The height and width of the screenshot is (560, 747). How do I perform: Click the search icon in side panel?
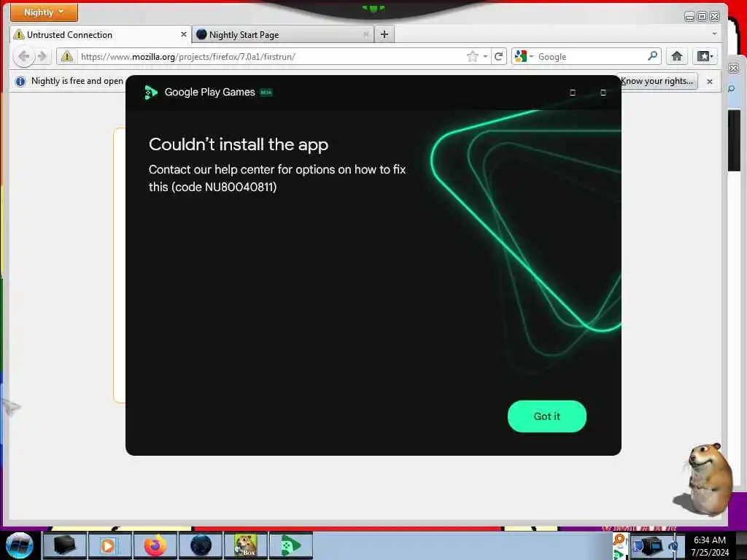click(x=732, y=89)
